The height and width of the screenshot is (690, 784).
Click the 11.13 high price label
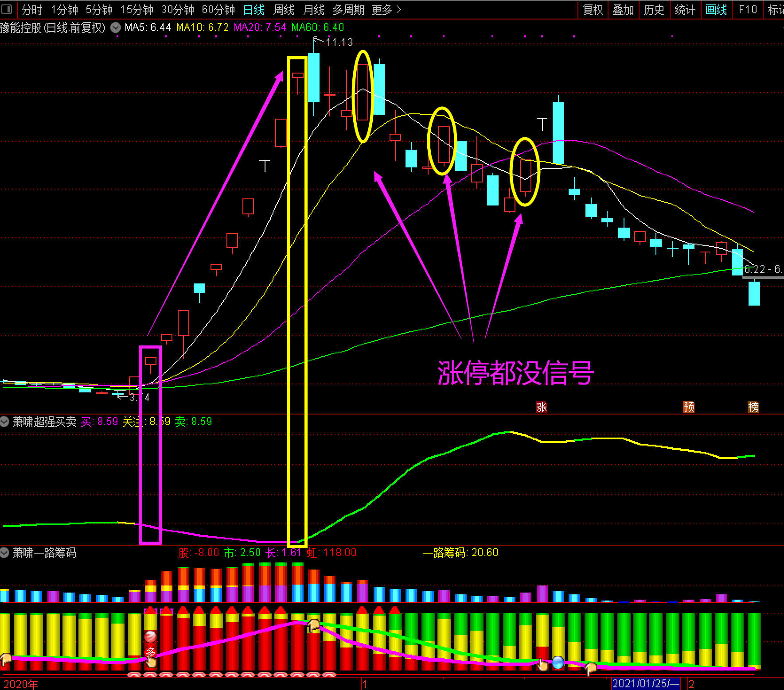tap(339, 43)
